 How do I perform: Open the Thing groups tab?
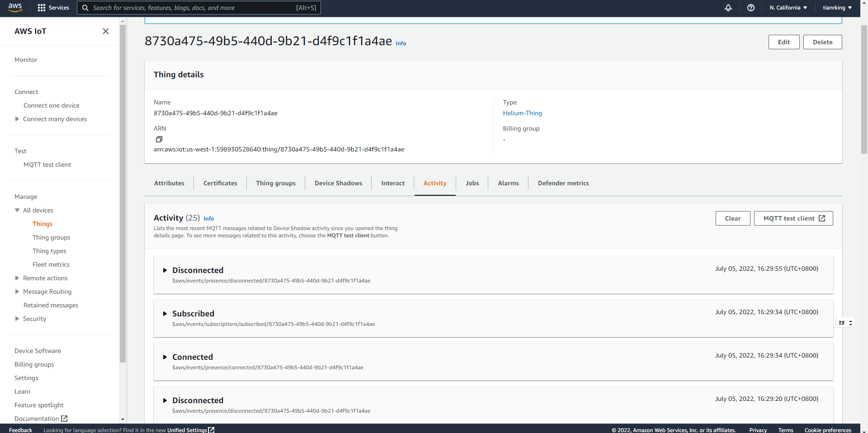pyautogui.click(x=276, y=183)
